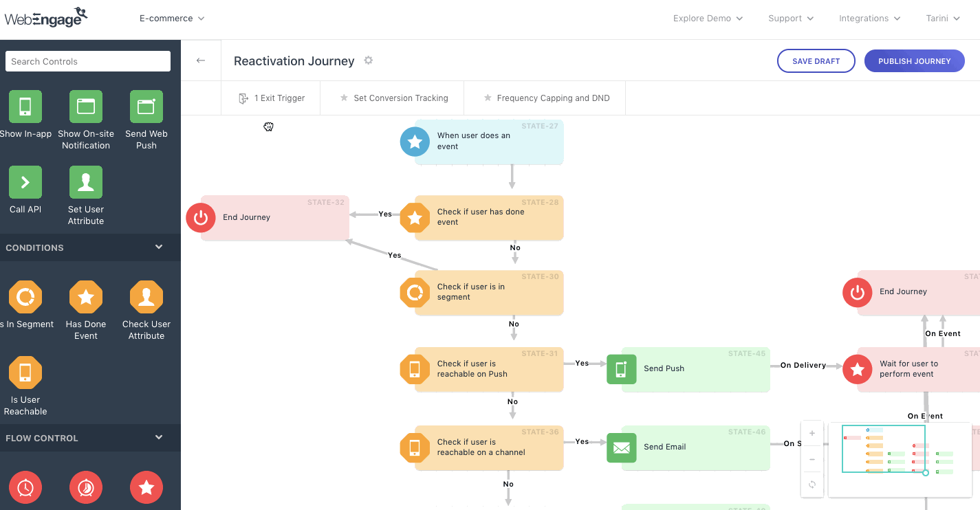This screenshot has height=510, width=980.
Task: Open the Support dropdown menu
Action: pyautogui.click(x=791, y=19)
